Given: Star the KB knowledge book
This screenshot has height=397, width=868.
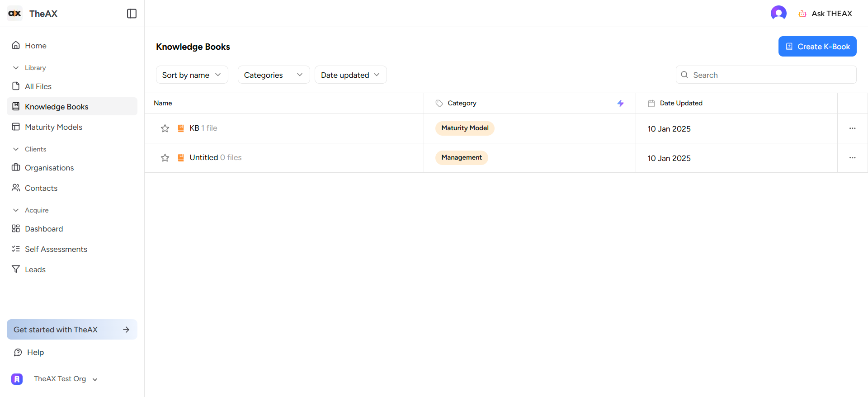Looking at the screenshot, I should point(165,128).
